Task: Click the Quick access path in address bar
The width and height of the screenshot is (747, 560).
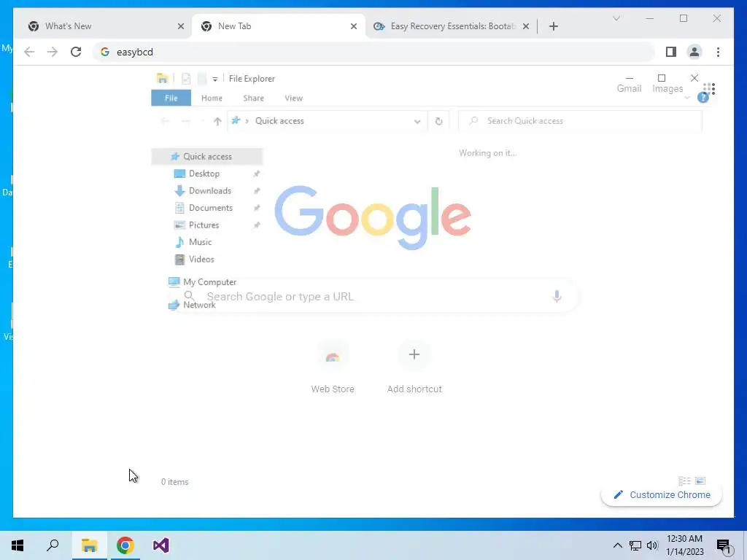Action: click(x=279, y=121)
